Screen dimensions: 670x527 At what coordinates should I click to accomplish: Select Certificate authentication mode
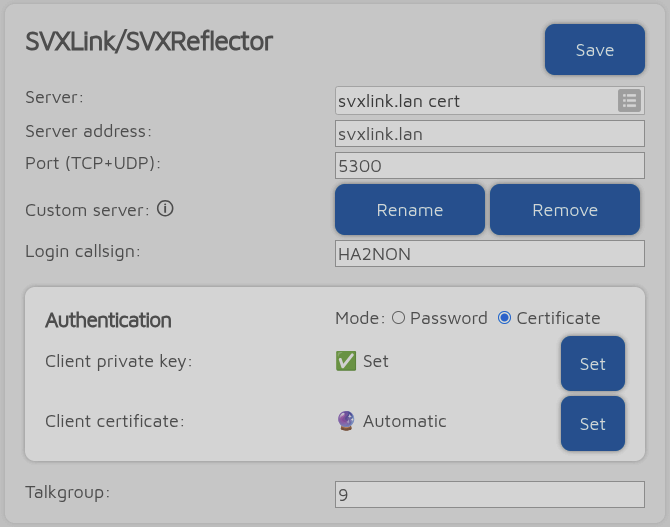504,318
